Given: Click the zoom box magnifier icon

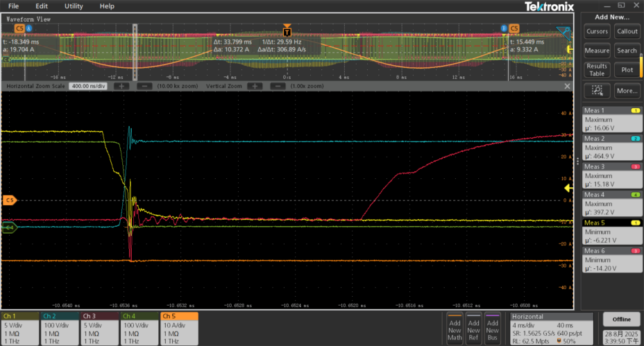Looking at the screenshot, I should (597, 91).
